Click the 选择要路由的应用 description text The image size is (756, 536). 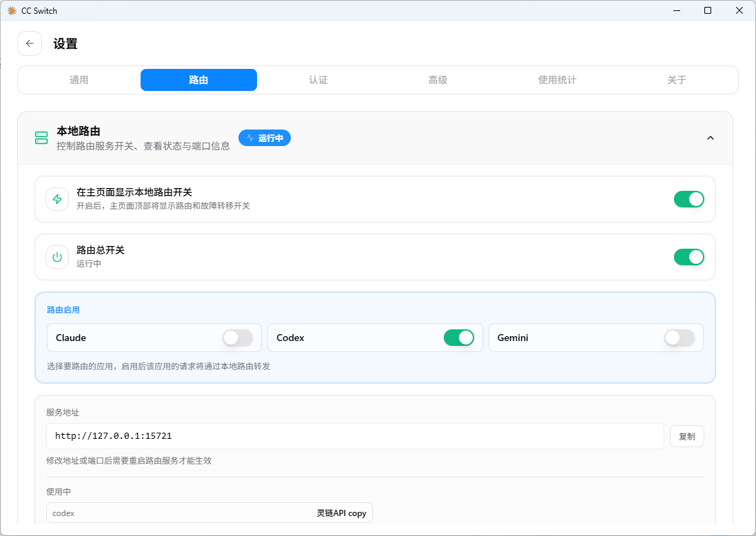pos(158,367)
